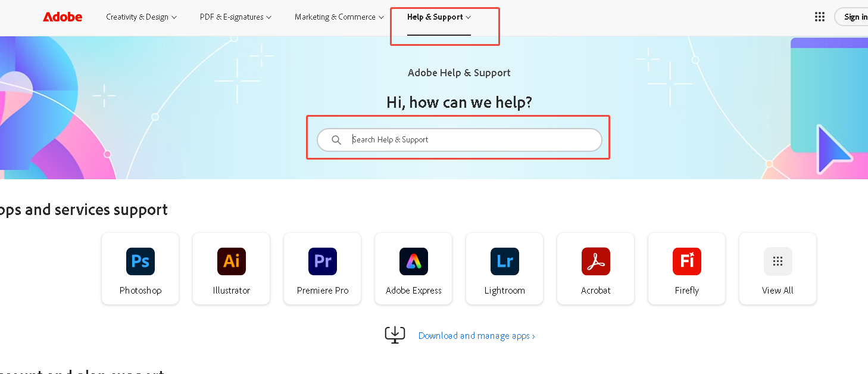Click the Adobe logo
The width and height of the screenshot is (868, 374).
(63, 17)
